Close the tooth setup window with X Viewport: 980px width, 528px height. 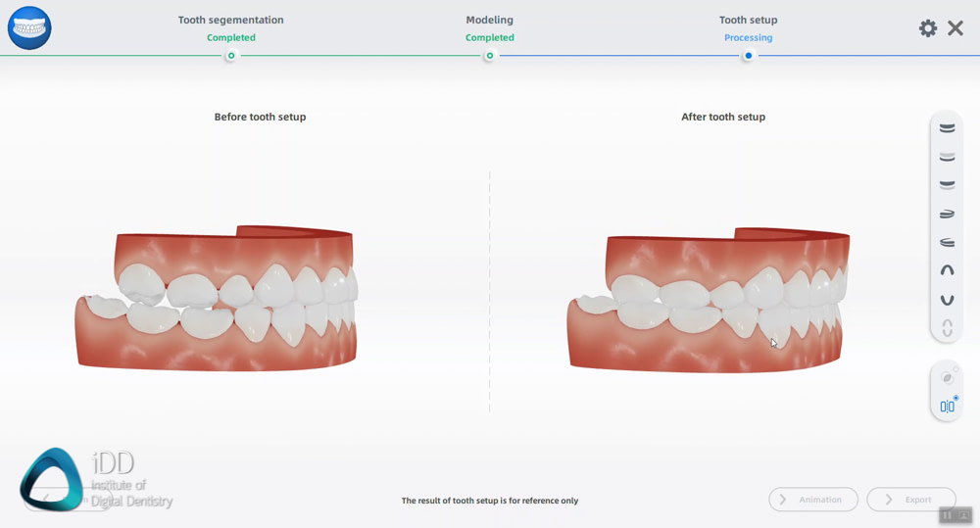pos(955,28)
